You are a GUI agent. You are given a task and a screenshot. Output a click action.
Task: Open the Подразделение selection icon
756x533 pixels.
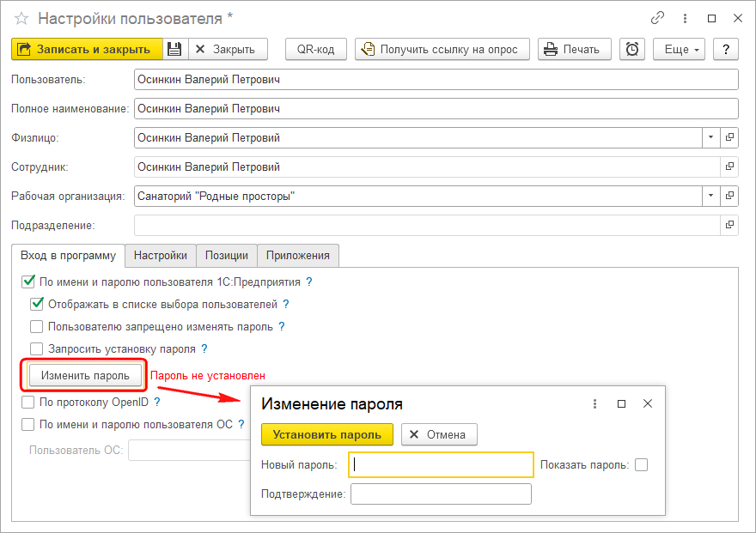[729, 225]
